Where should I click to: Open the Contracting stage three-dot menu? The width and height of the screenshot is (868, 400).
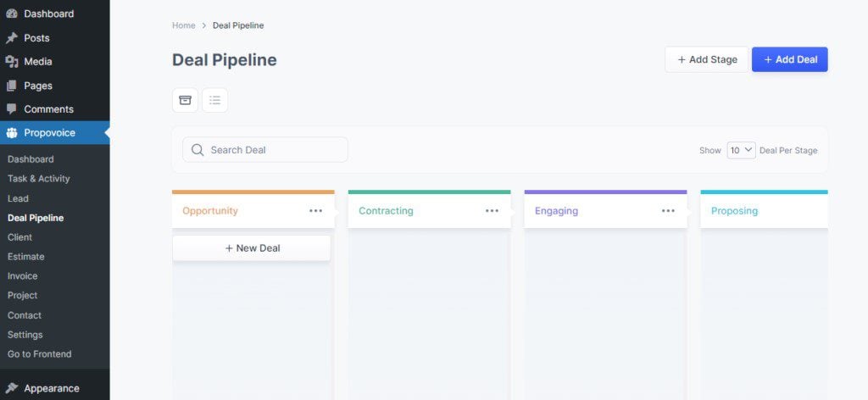492,211
